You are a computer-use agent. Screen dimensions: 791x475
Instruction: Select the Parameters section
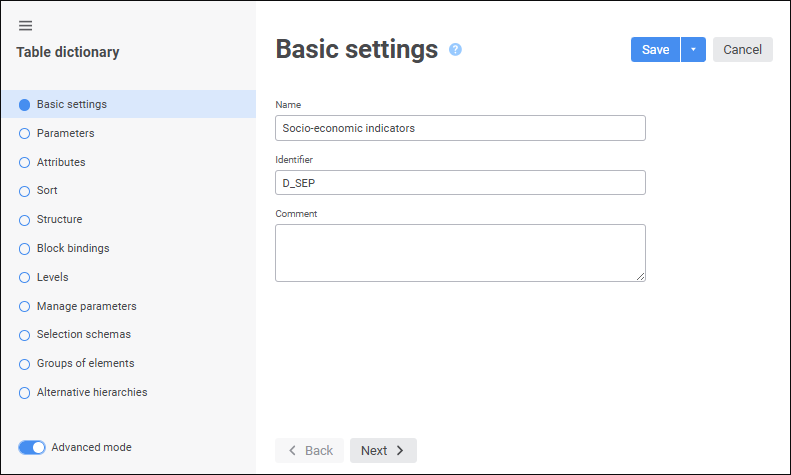point(65,133)
